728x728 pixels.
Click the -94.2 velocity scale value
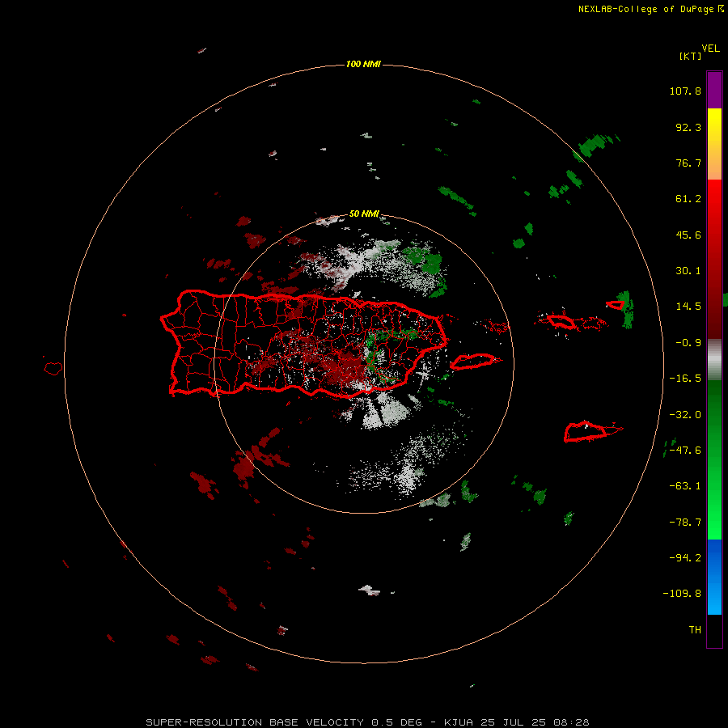(685, 558)
